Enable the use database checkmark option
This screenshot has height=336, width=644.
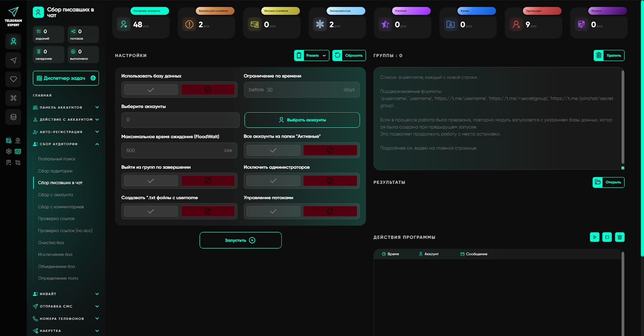pyautogui.click(x=151, y=90)
